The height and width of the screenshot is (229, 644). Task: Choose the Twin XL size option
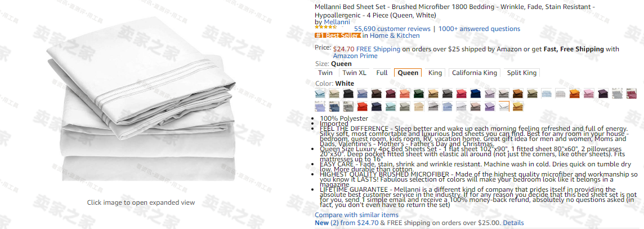click(355, 73)
